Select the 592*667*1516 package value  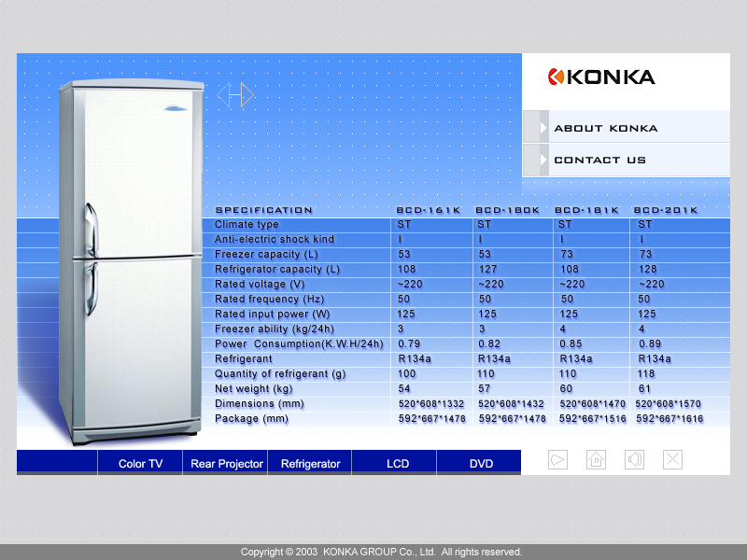click(593, 418)
